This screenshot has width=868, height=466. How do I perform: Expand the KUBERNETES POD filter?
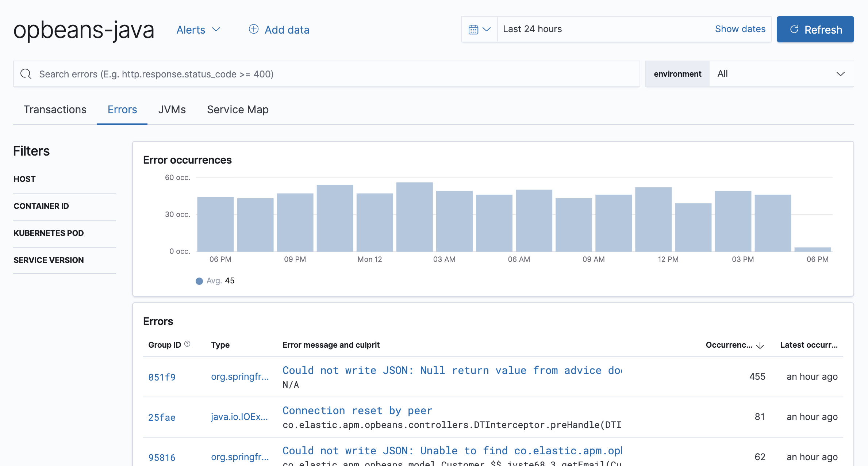point(49,233)
